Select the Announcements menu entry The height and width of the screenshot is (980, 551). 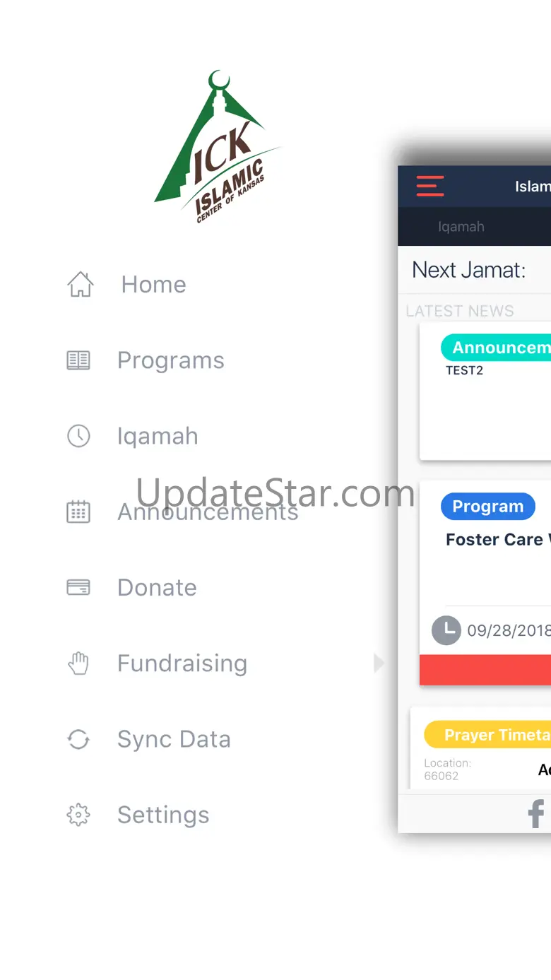[208, 512]
